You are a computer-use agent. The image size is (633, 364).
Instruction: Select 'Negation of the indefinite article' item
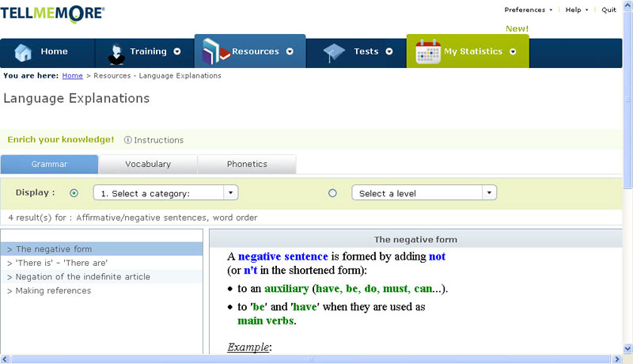(102, 276)
